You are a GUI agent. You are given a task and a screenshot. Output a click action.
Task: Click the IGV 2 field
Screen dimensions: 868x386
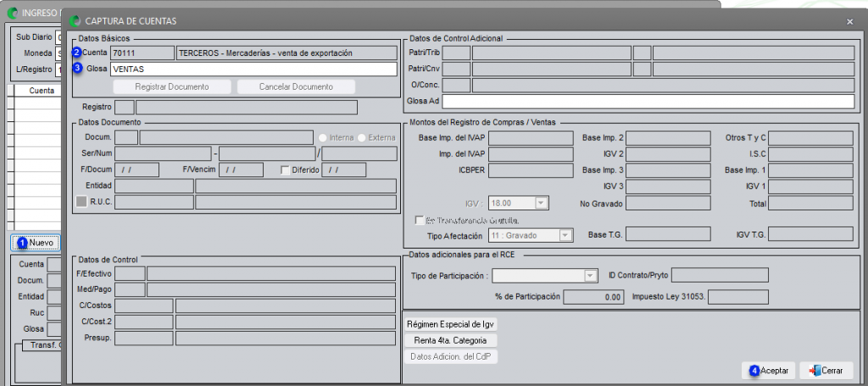pos(668,154)
